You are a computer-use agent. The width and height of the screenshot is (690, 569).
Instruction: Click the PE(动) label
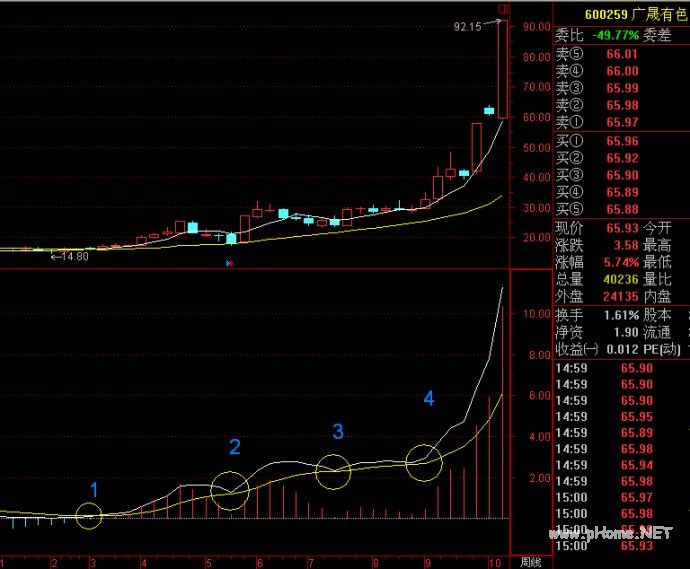pyautogui.click(x=662, y=349)
